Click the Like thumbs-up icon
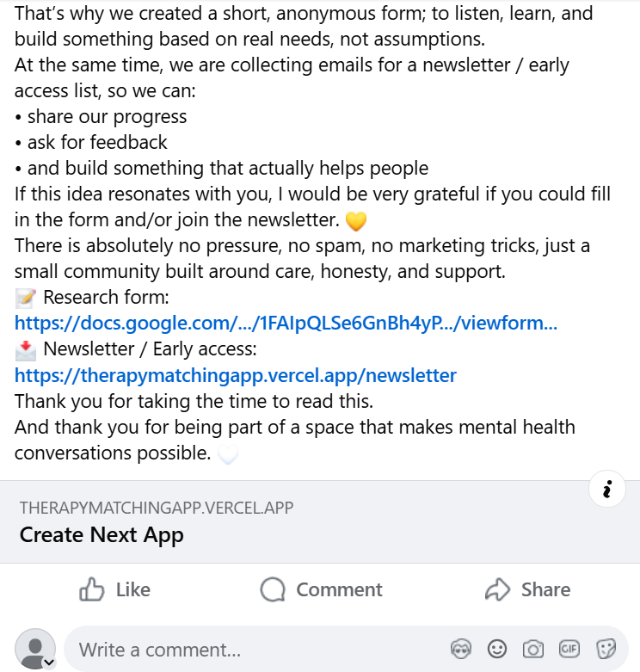 (x=92, y=589)
